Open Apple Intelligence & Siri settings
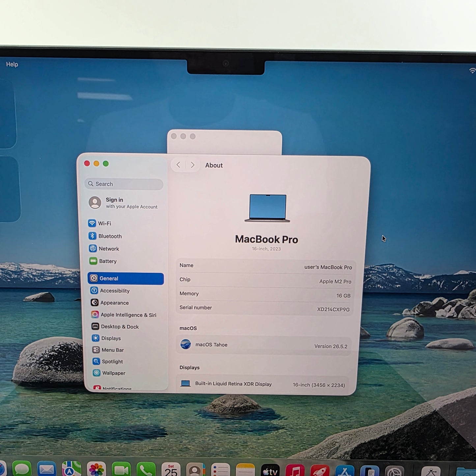This screenshot has width=476, height=476. (124, 315)
